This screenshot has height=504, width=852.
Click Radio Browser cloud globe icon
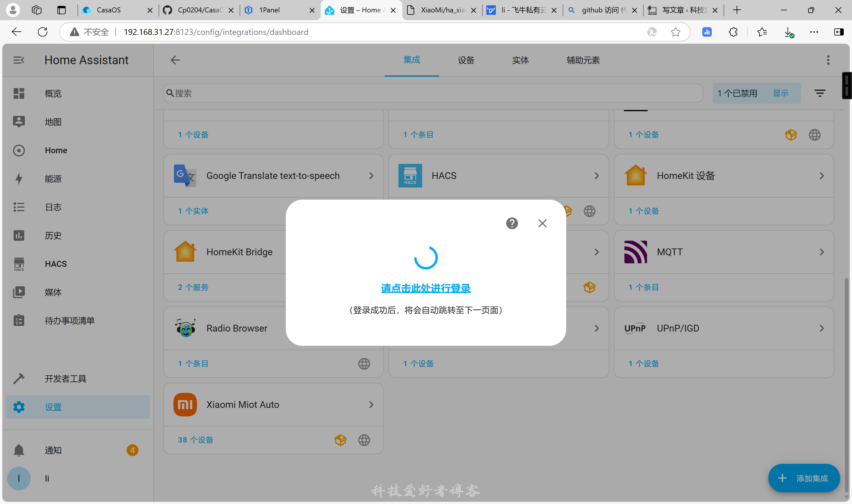coord(364,364)
